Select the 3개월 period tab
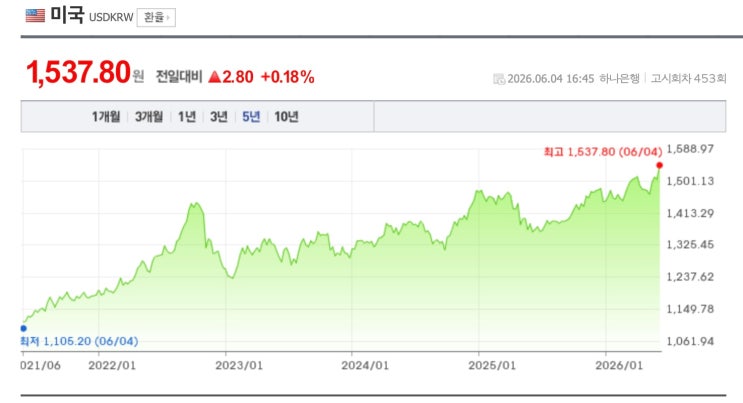This screenshot has width=743, height=403. [x=149, y=117]
